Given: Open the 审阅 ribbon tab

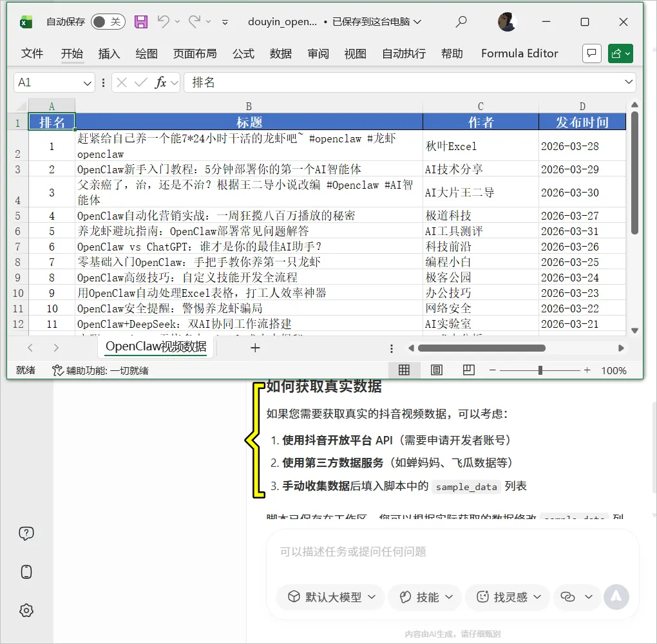Looking at the screenshot, I should point(318,53).
